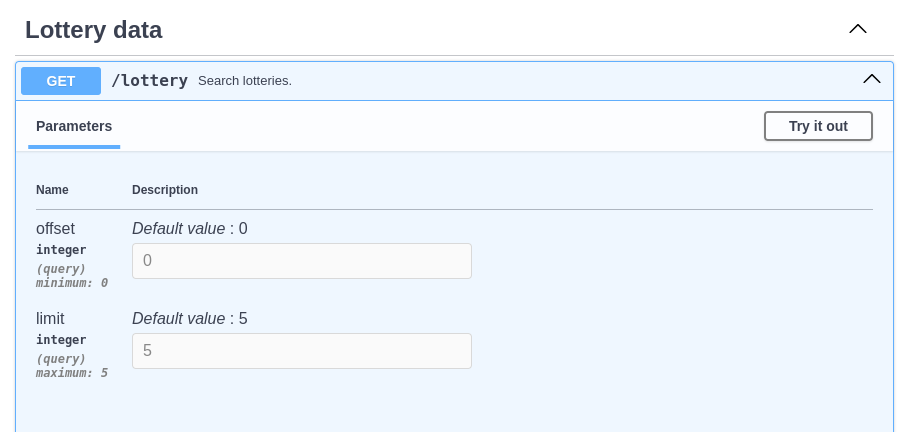Collapse the GET /lottery operation arrow
Viewport: 904px width, 432px height.
[871, 79]
